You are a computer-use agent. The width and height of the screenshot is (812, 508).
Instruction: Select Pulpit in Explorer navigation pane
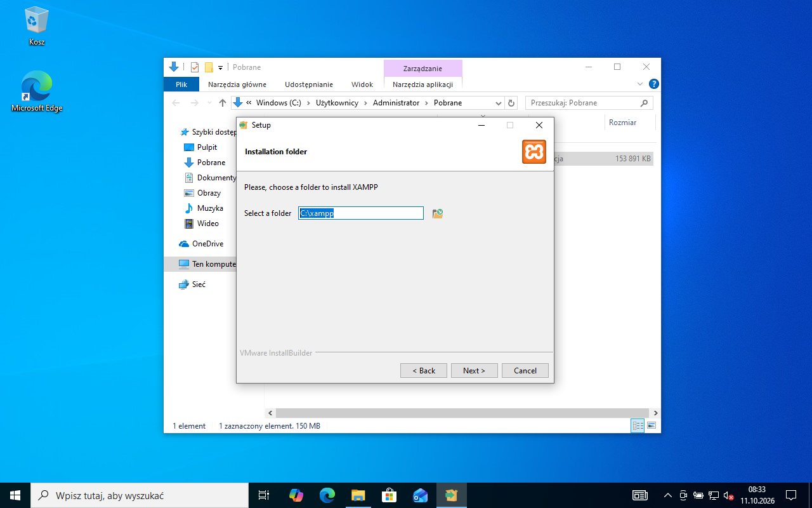coord(207,147)
